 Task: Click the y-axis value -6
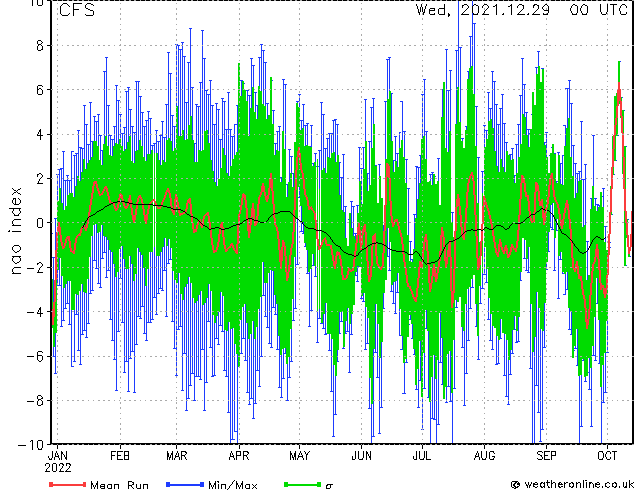click(x=35, y=356)
